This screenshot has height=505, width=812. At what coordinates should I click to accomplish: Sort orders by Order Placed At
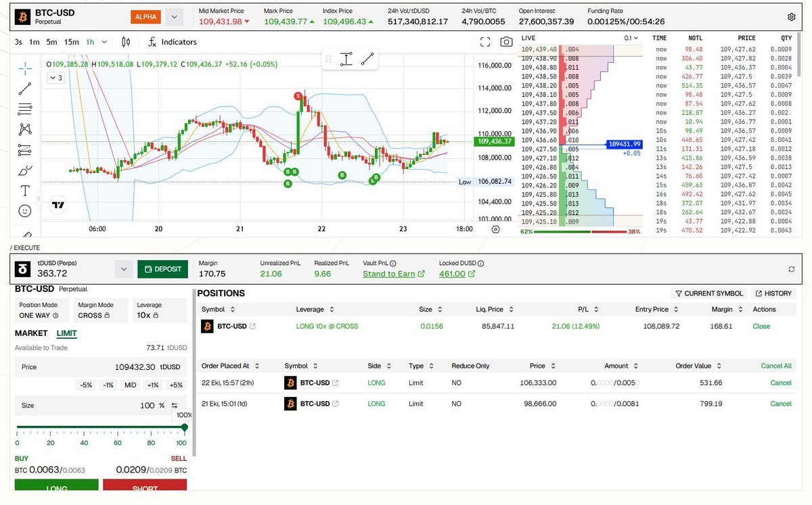[230, 366]
